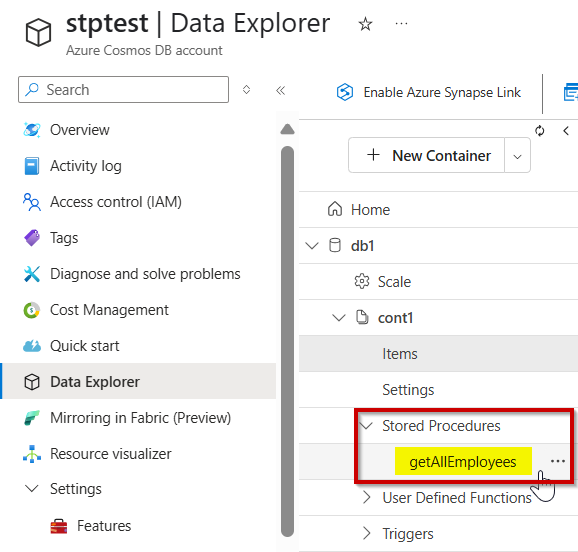
Task: Collapse the db1 database node
Action: (312, 246)
